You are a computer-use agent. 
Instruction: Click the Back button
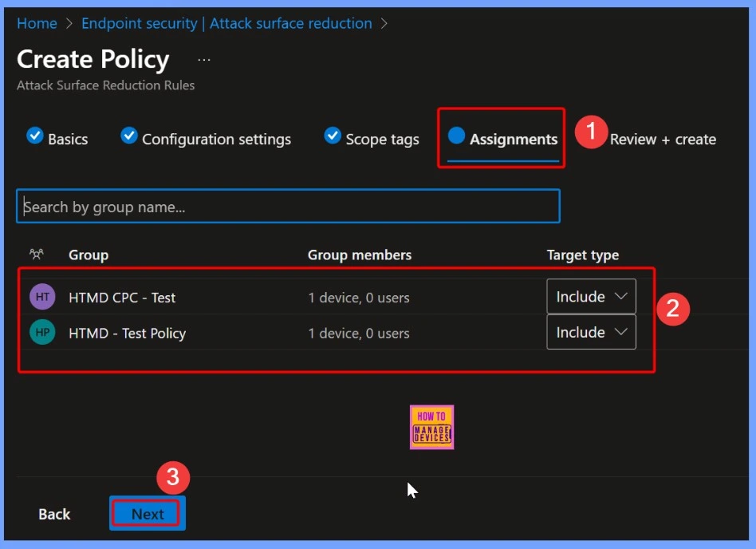(54, 515)
